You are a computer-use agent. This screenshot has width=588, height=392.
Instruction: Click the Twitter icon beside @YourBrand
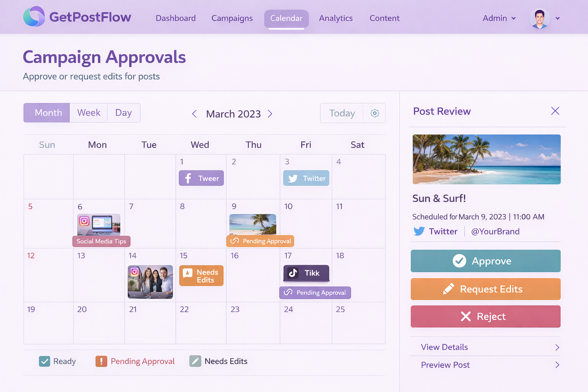(420, 231)
